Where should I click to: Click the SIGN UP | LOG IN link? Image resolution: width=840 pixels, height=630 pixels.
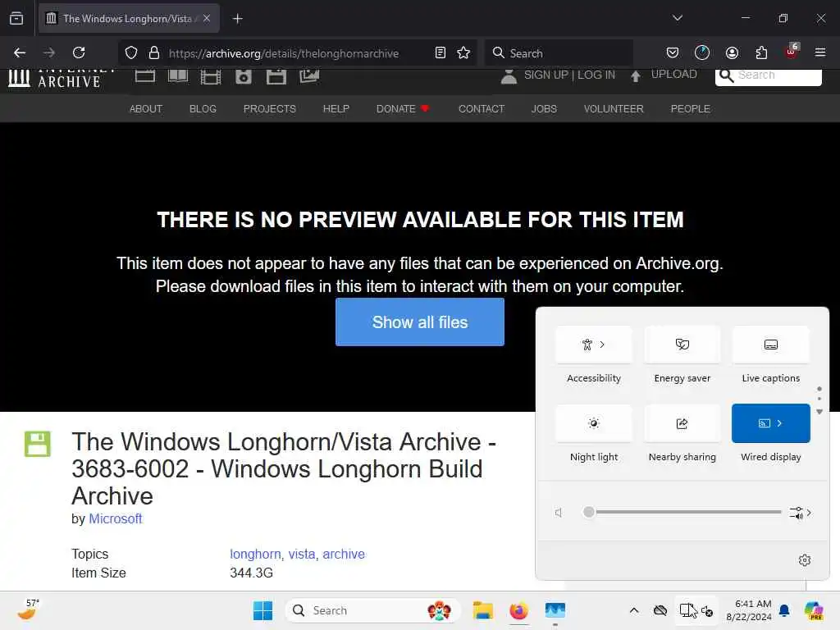coord(569,75)
